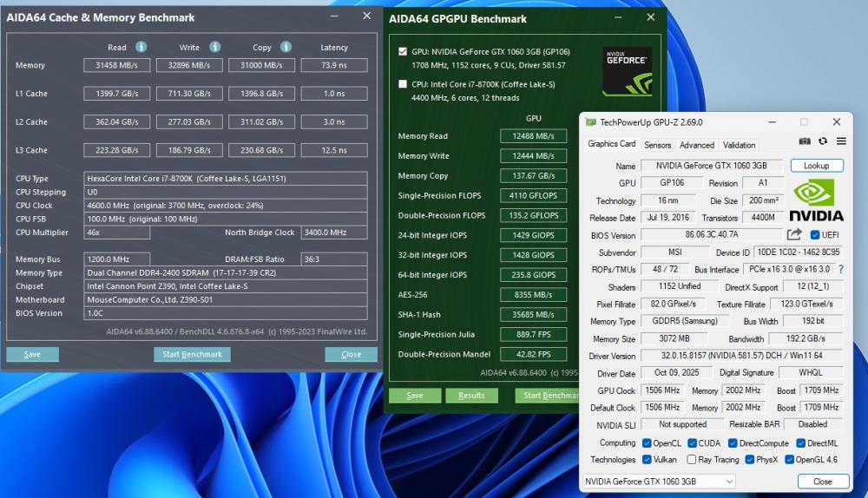Click the Device ID field 10DE 1C02
Image resolution: width=868 pixels, height=498 pixels.
799,252
